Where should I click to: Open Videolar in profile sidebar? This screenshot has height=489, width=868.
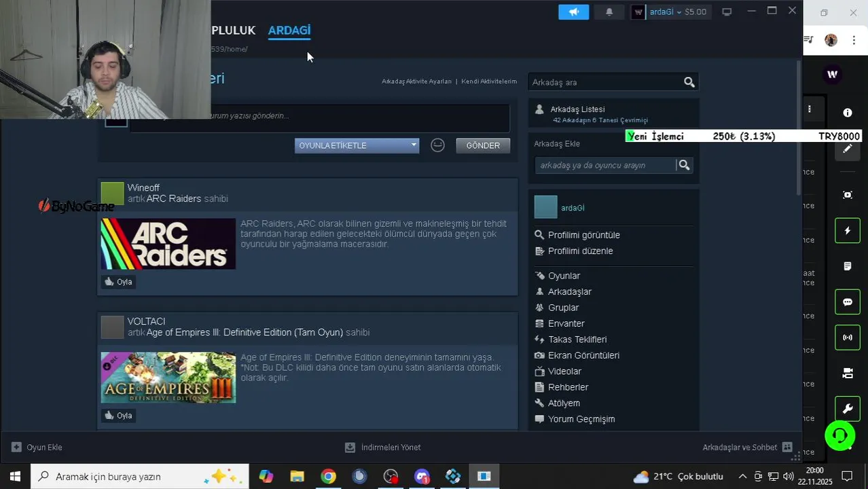(564, 372)
